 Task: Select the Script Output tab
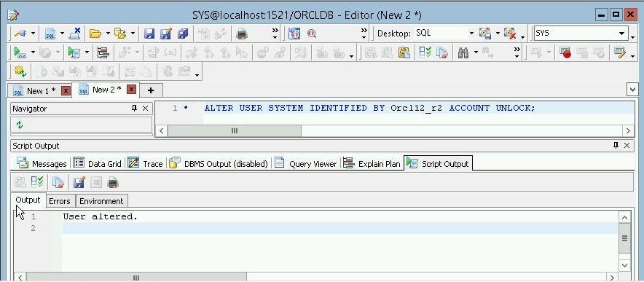click(x=438, y=163)
